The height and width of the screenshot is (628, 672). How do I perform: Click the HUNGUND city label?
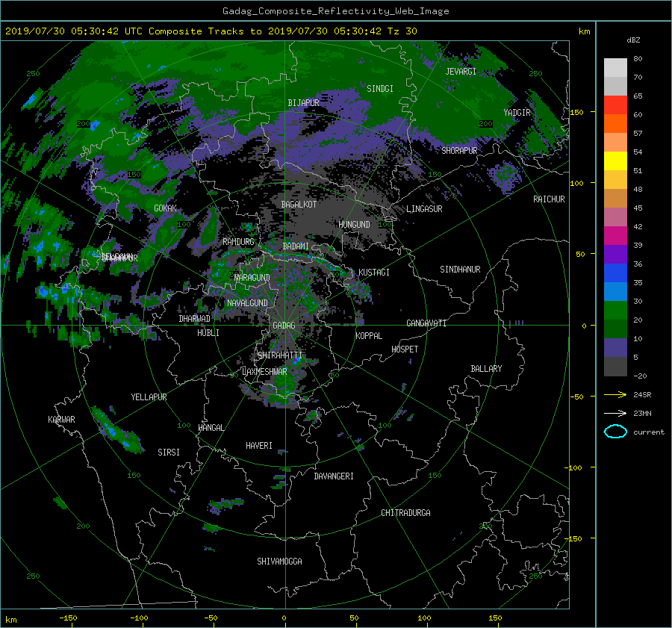(354, 224)
